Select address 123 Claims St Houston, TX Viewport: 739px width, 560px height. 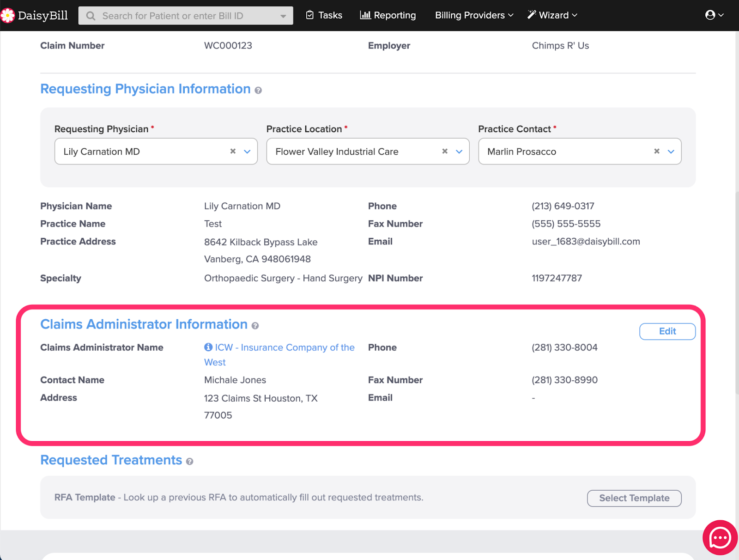[x=261, y=398]
